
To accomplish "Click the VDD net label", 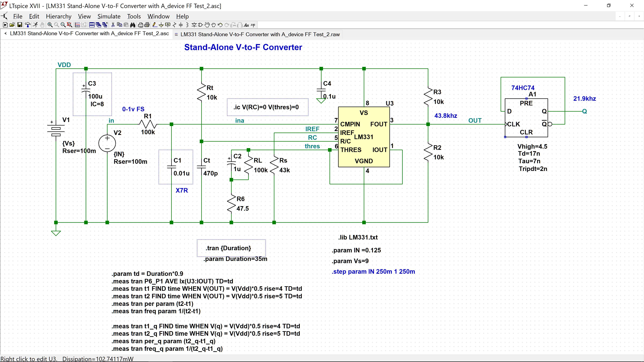I will [x=64, y=65].
